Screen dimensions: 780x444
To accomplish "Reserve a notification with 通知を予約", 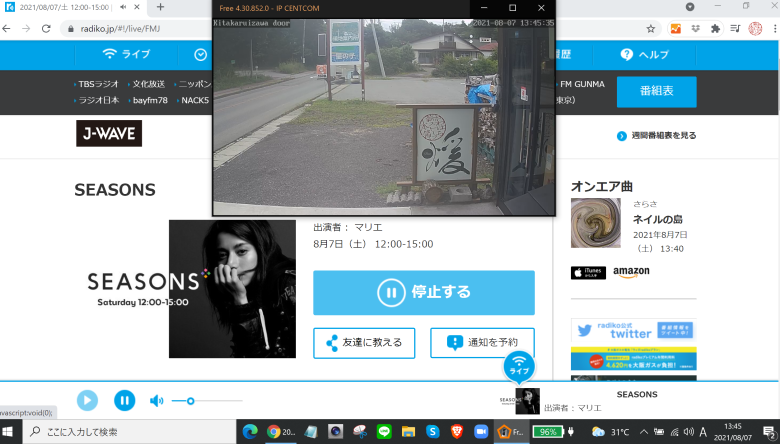I will [482, 343].
